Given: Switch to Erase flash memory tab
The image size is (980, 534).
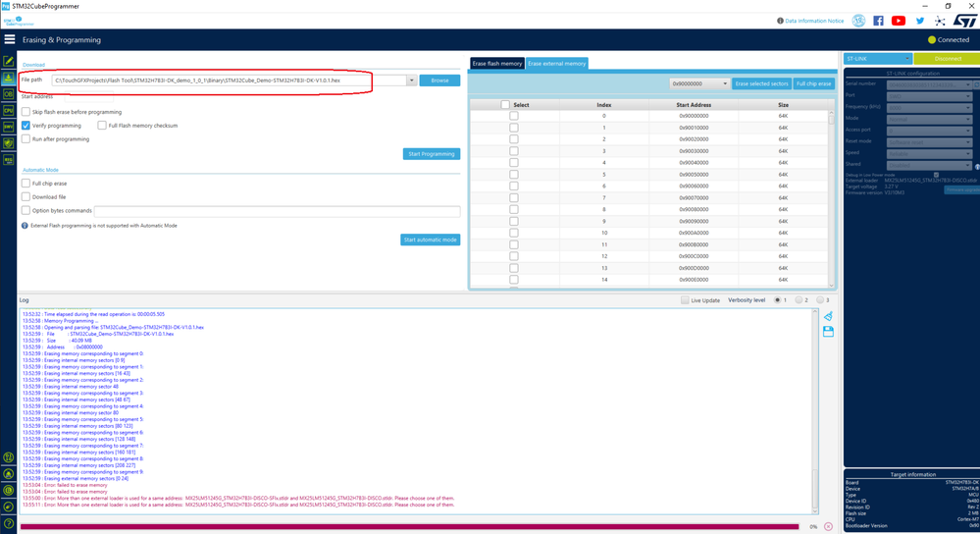Looking at the screenshot, I should click(x=497, y=63).
